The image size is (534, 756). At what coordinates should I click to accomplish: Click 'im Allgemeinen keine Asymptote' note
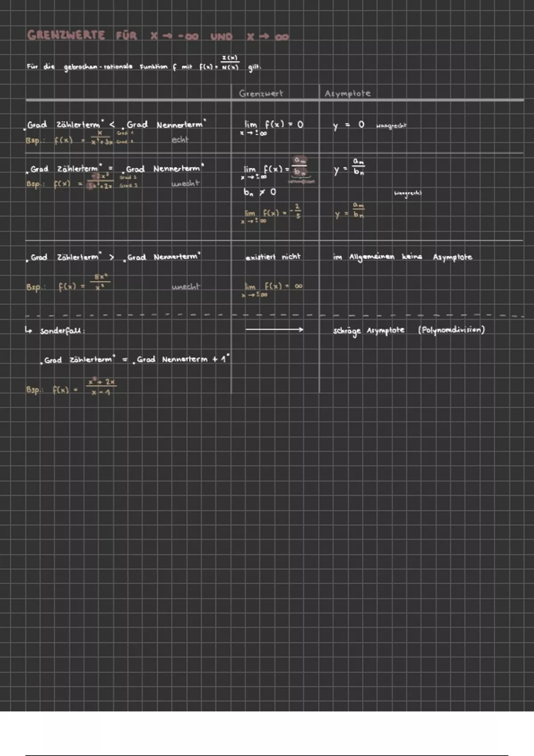pos(402,257)
